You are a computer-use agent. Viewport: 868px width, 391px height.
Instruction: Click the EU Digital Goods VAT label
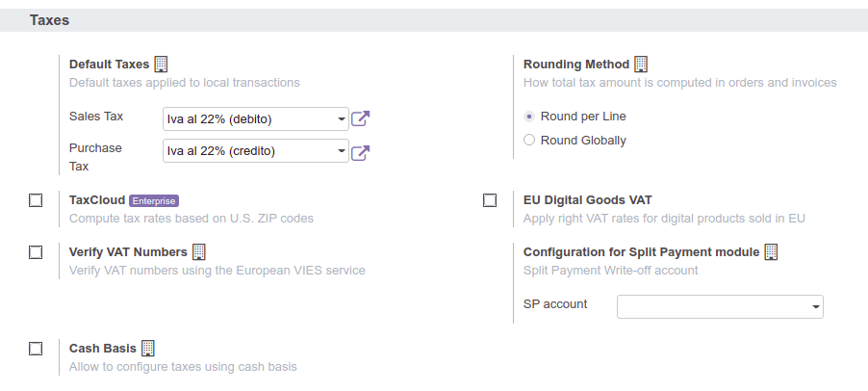(587, 200)
